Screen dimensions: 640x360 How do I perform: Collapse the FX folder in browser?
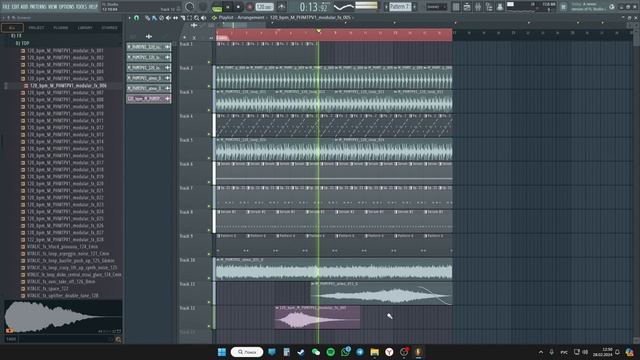(16, 36)
